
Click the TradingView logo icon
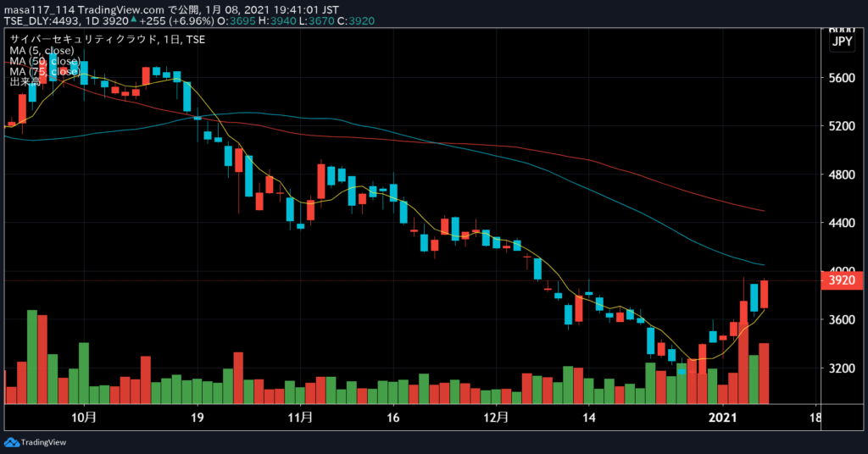click(x=11, y=442)
